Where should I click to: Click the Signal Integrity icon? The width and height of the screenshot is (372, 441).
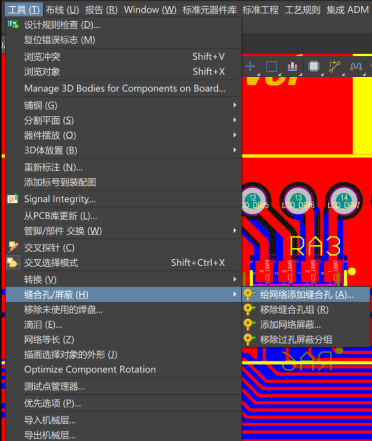click(13, 199)
